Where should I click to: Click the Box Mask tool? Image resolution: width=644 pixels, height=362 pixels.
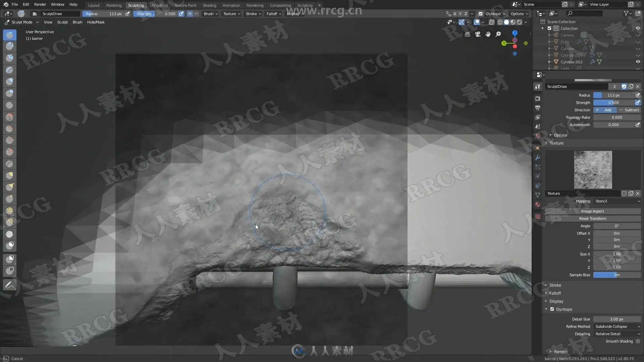[10, 259]
